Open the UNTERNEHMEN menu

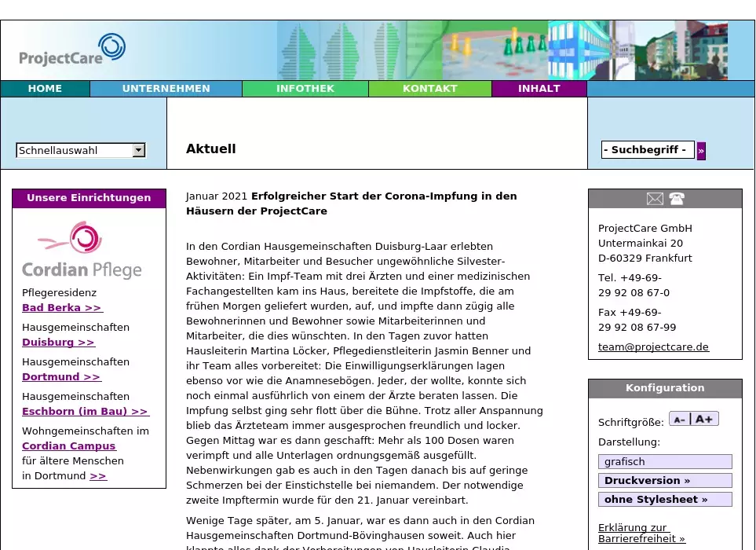coord(166,89)
